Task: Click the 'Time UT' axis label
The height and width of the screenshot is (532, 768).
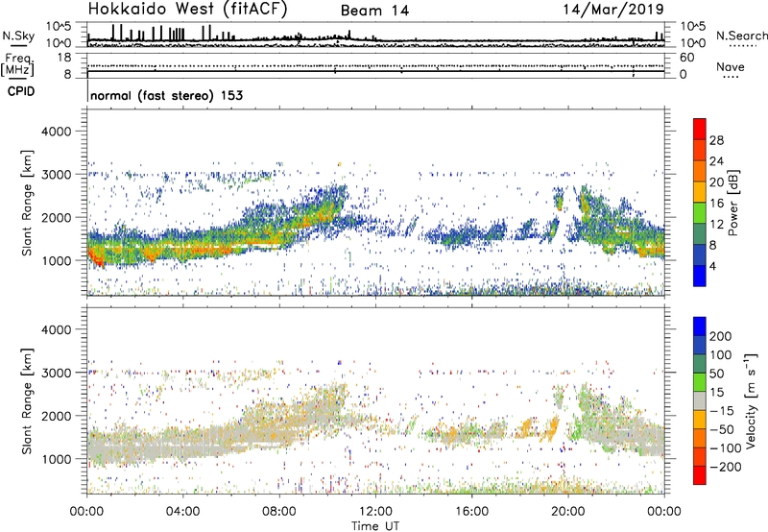Action: 375,525
